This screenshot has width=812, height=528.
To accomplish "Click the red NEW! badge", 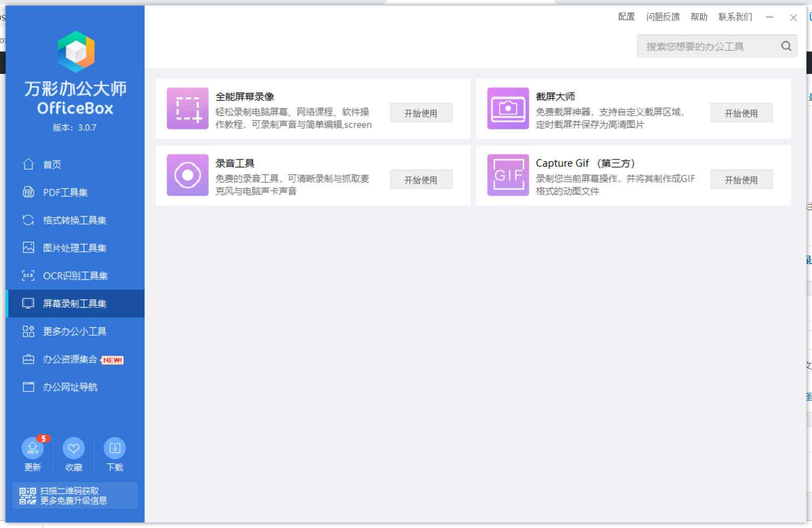I will click(x=112, y=360).
